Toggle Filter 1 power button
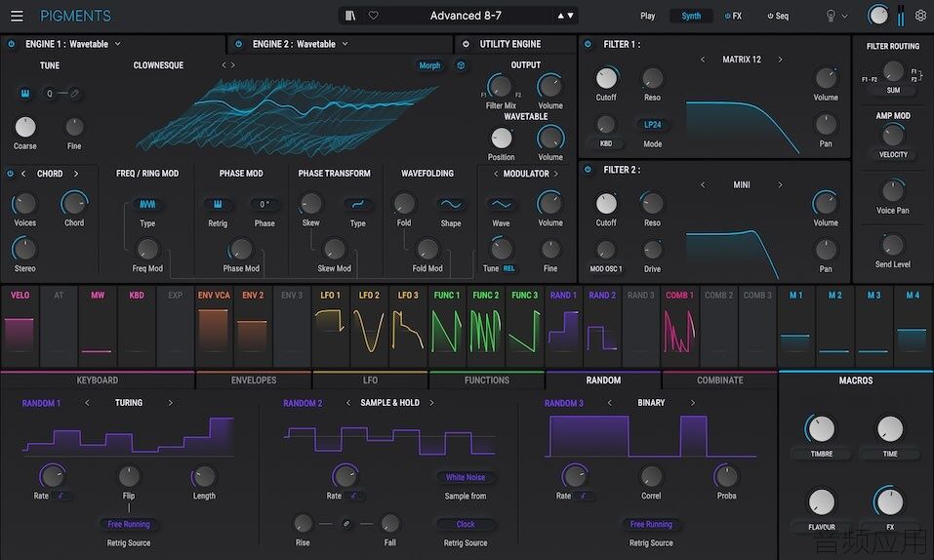This screenshot has height=560, width=934. pos(588,44)
